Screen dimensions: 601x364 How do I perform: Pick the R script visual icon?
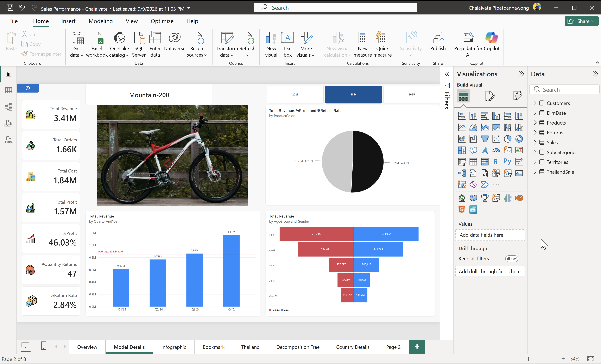(496, 162)
